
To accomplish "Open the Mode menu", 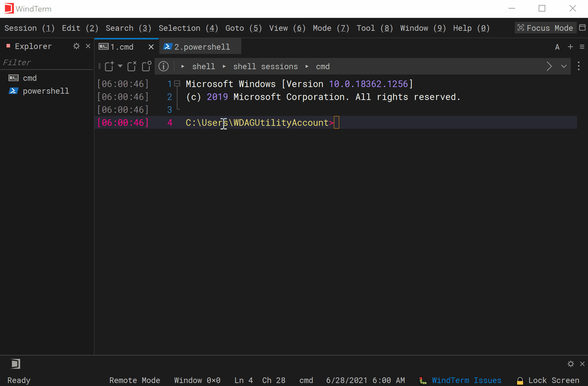I will coord(331,28).
